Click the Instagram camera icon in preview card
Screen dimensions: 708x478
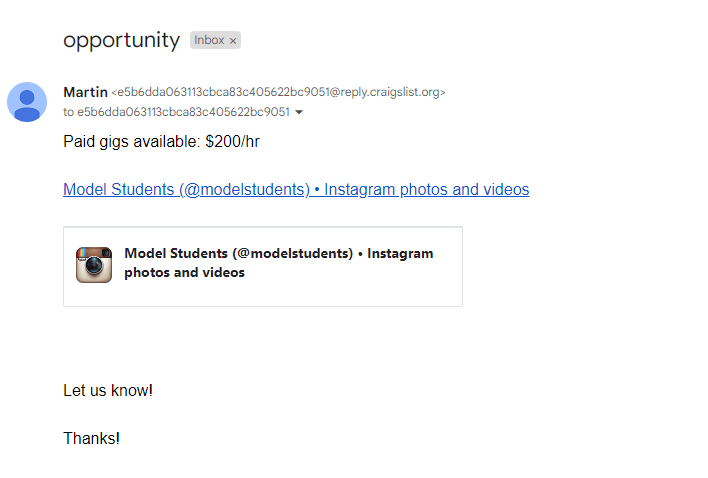pos(94,264)
